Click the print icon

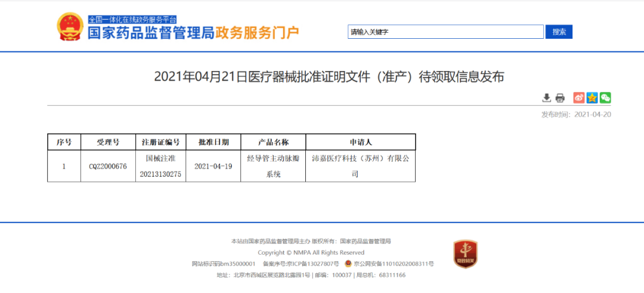pos(560,98)
